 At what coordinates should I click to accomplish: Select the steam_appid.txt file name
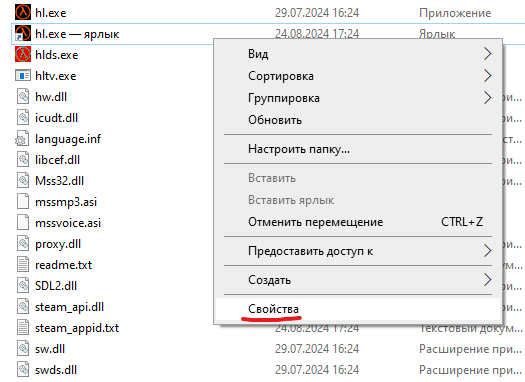(77, 328)
